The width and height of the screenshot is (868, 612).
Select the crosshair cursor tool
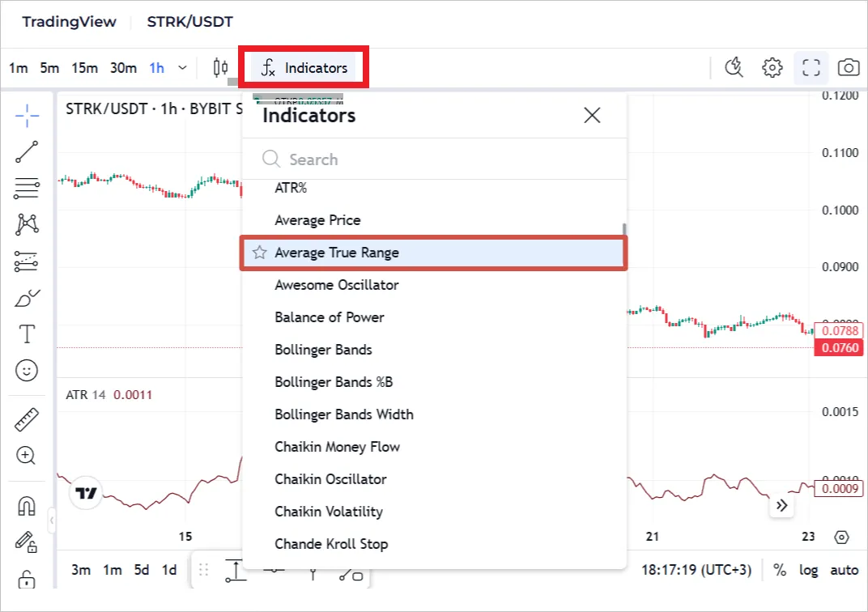[27, 116]
